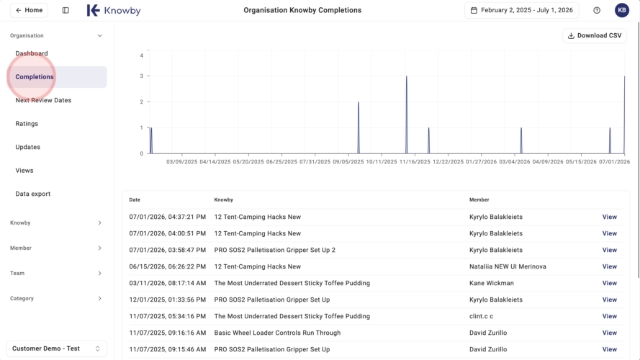
Task: Click the page scrollbar thumb
Action: tap(638, 149)
